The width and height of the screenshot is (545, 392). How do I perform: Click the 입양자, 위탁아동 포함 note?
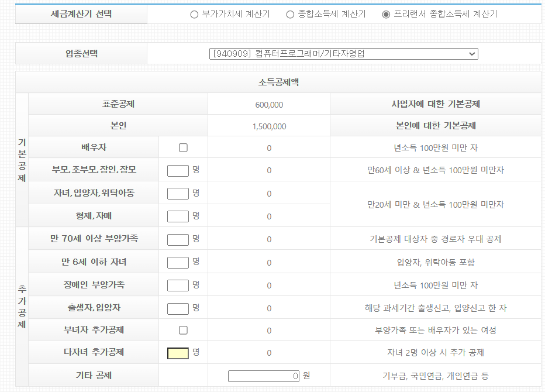coord(436,262)
